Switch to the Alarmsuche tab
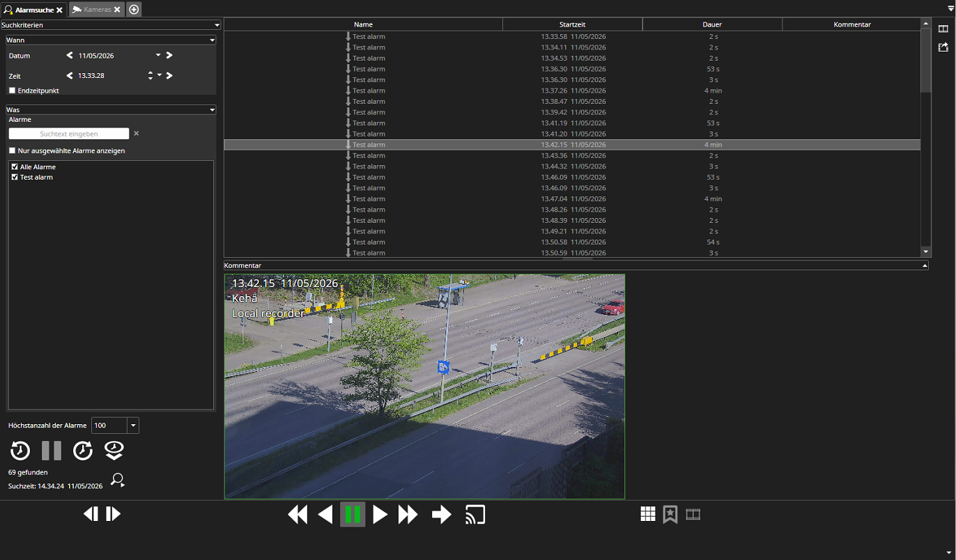The width and height of the screenshot is (956, 560). 33,10
